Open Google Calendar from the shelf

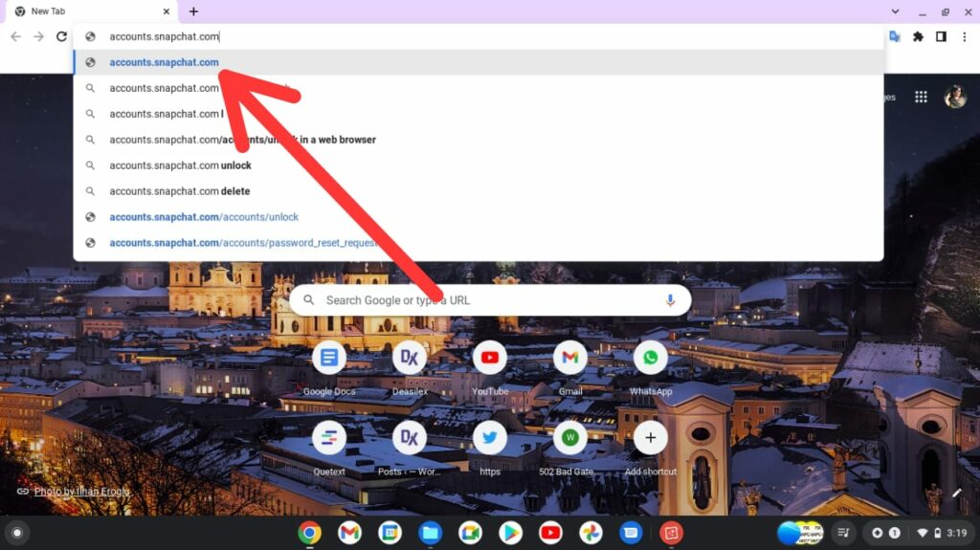point(390,533)
